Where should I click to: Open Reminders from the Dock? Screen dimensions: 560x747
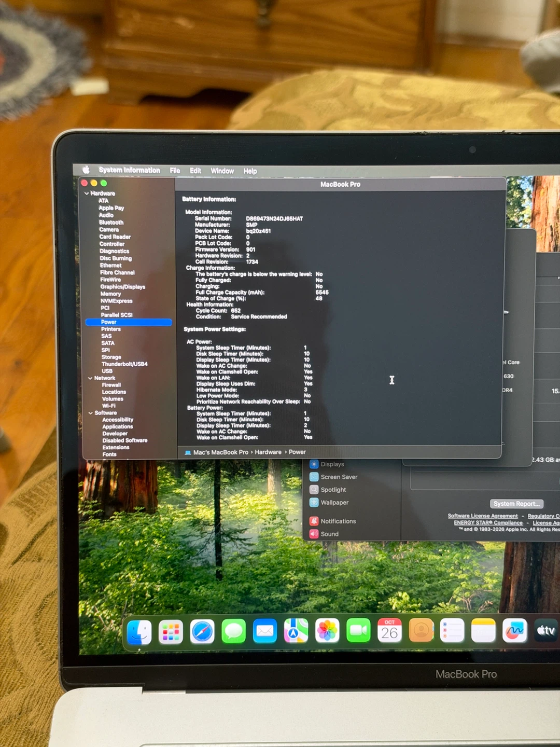click(x=452, y=630)
